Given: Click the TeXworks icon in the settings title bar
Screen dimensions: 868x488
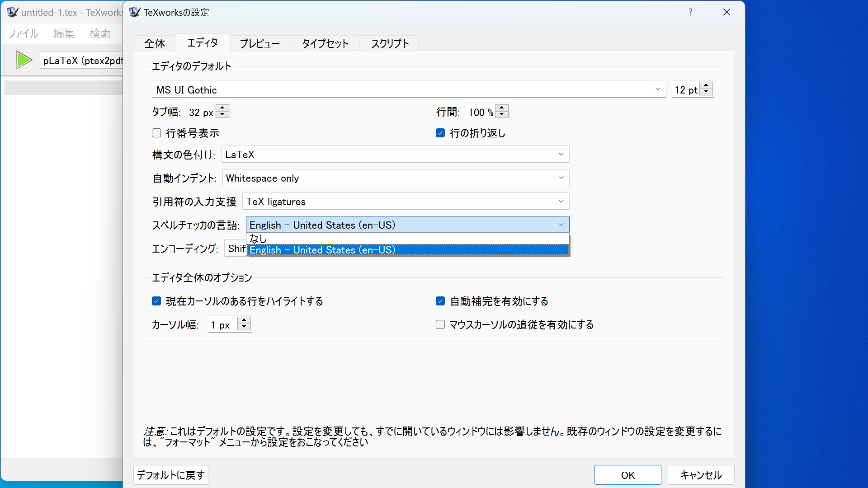Looking at the screenshot, I should (x=135, y=12).
